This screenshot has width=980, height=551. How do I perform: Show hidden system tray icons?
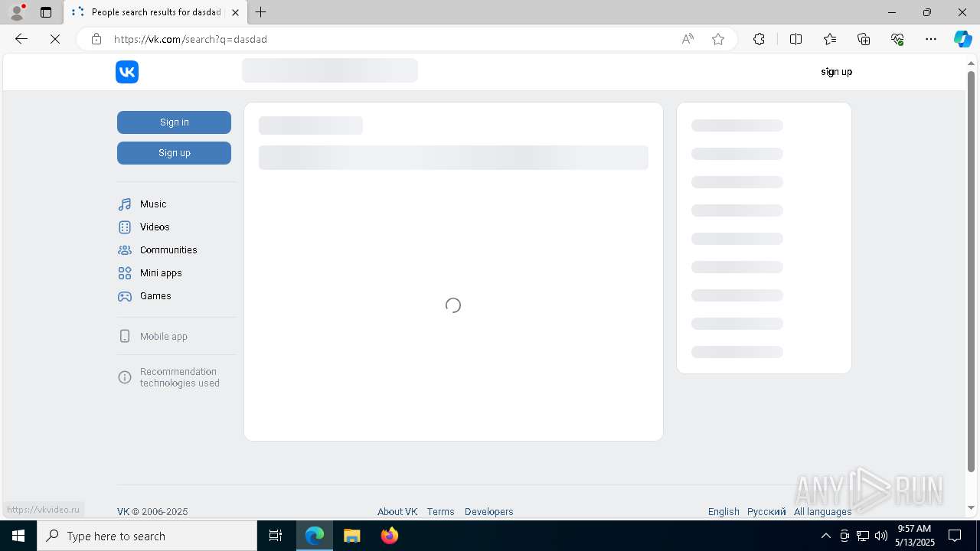tap(825, 536)
